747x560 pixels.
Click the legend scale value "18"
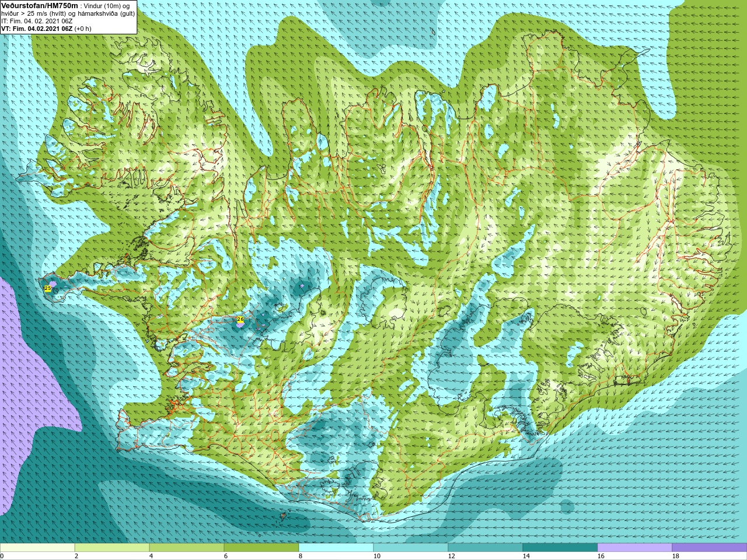click(x=675, y=556)
